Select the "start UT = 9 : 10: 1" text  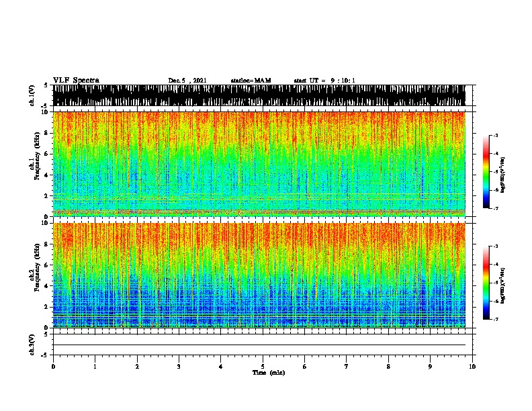click(324, 81)
